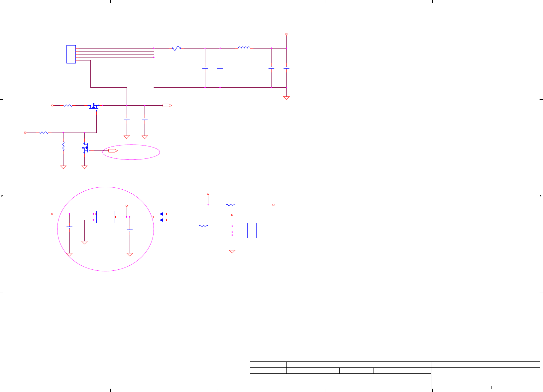Select the blue connector box near the dual diode
The height and width of the screenshot is (392, 543).
tap(252, 231)
